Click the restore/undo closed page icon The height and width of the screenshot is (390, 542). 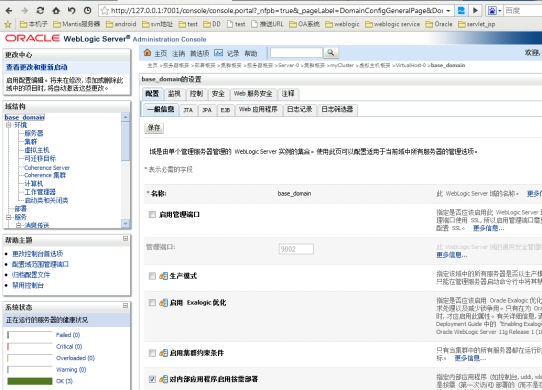point(72,10)
